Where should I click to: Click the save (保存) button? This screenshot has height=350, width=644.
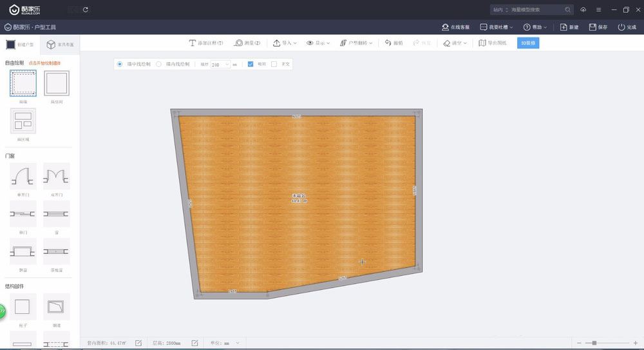coord(598,27)
